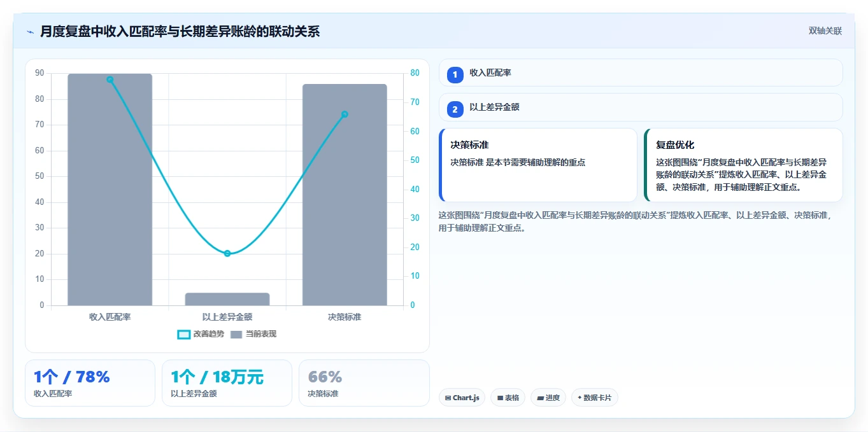This screenshot has width=868, height=432.
Task: Open the 以上差异金额 list item
Action: 641,107
